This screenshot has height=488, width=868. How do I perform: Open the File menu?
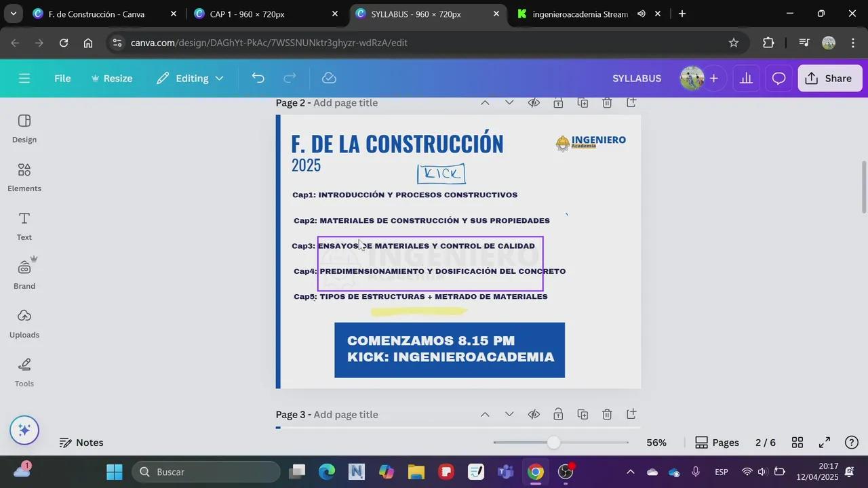62,79
